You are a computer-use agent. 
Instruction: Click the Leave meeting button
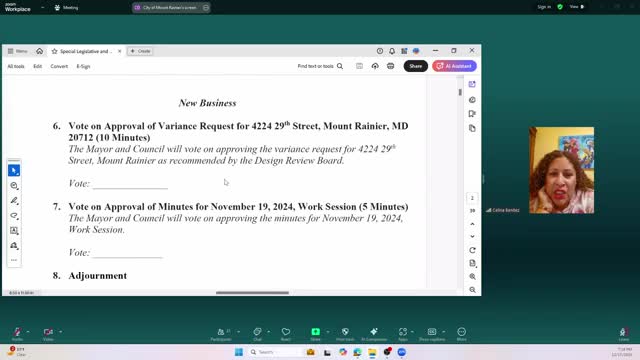[623, 334]
